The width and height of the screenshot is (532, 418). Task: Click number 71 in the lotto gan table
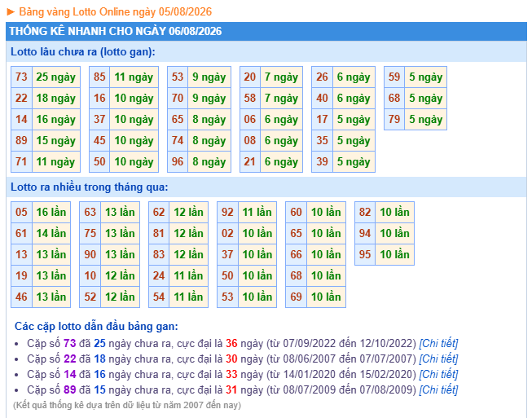coord(21,161)
